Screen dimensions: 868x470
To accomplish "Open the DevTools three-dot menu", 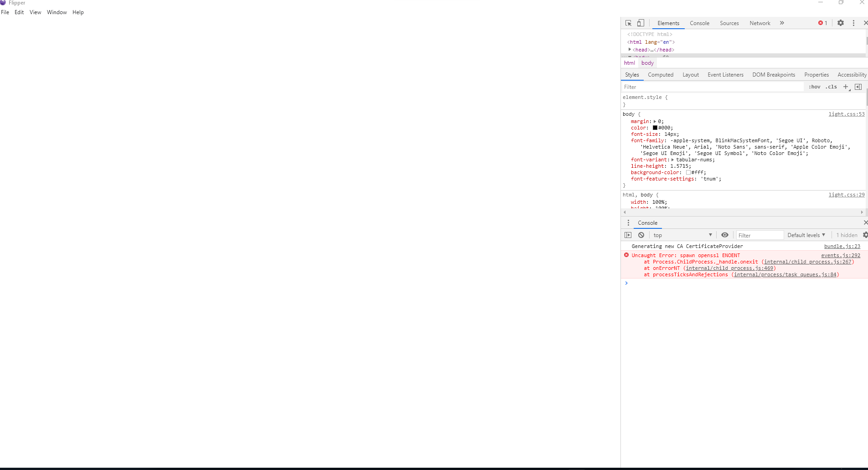I will pyautogui.click(x=853, y=23).
